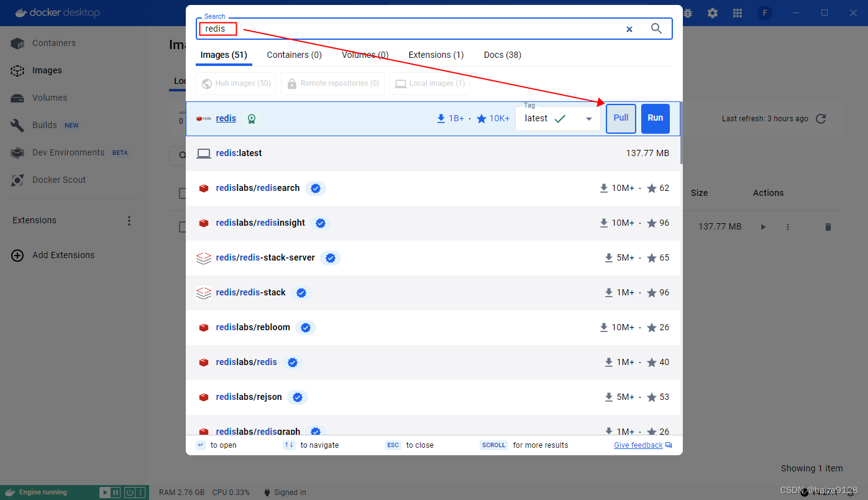Switch to the Extensions (1) tab
Screen dimensions: 868x500
[436, 55]
